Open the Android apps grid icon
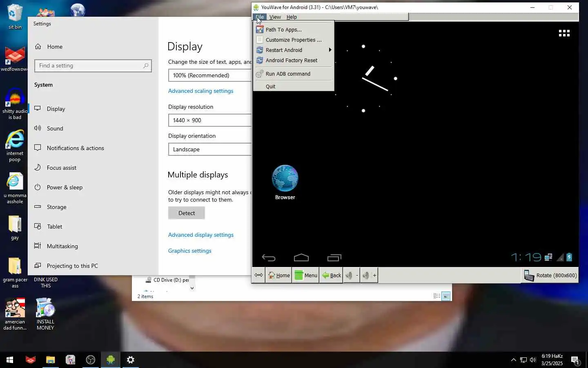 (564, 33)
